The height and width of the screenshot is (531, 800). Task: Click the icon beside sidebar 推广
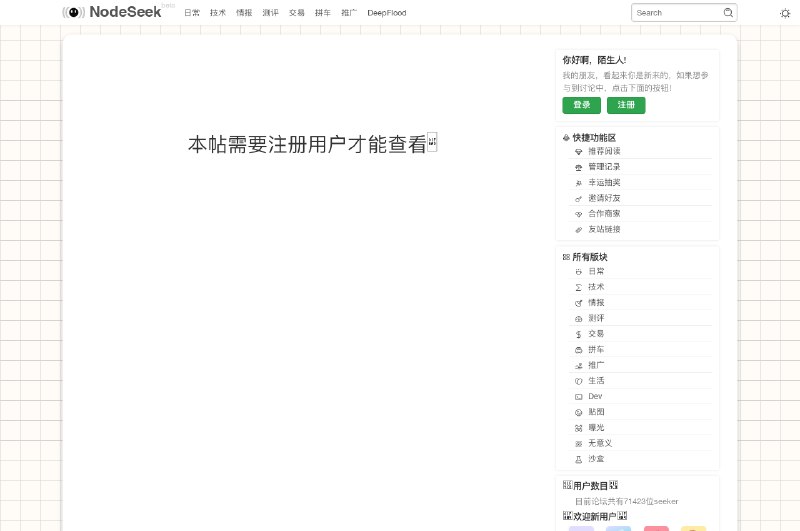(x=579, y=366)
